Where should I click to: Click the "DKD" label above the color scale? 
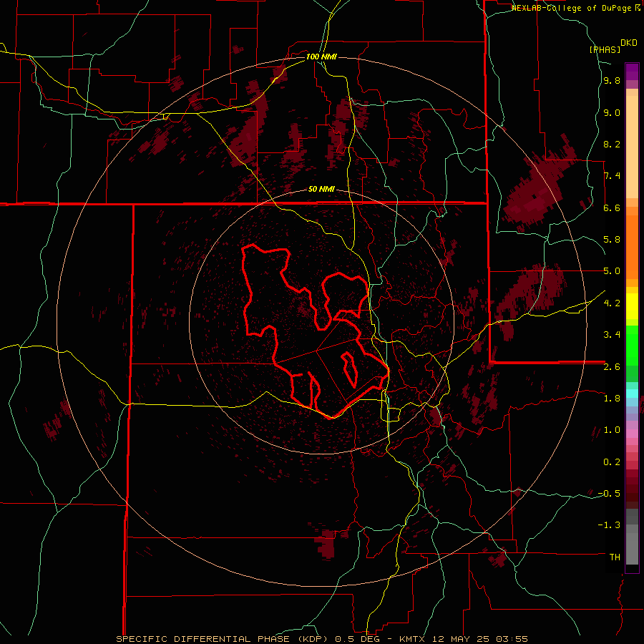(629, 43)
